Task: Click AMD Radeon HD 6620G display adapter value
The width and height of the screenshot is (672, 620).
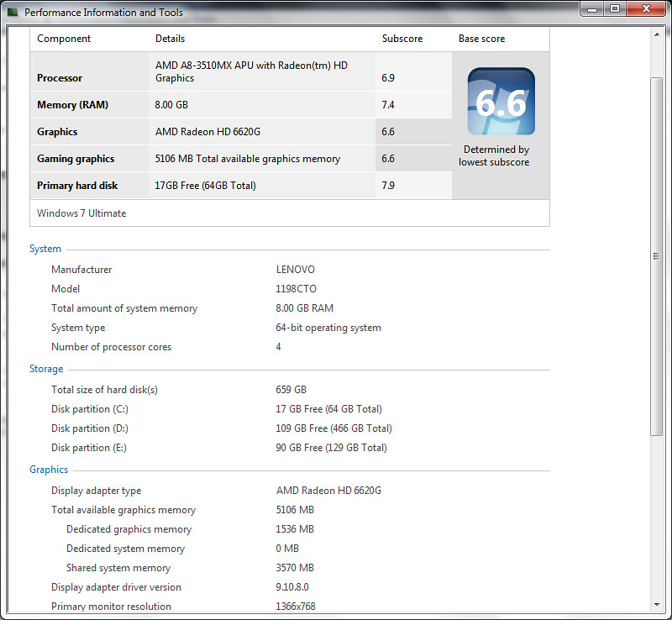Action: pyautogui.click(x=328, y=491)
